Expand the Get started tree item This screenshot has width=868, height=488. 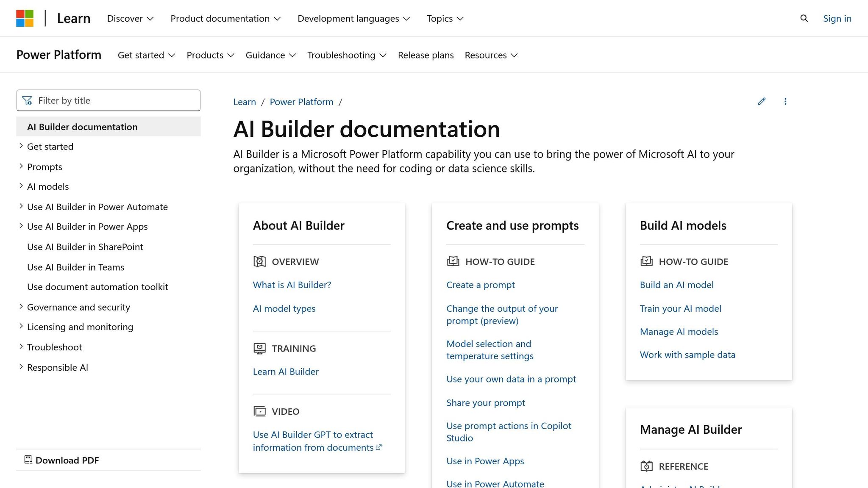21,146
